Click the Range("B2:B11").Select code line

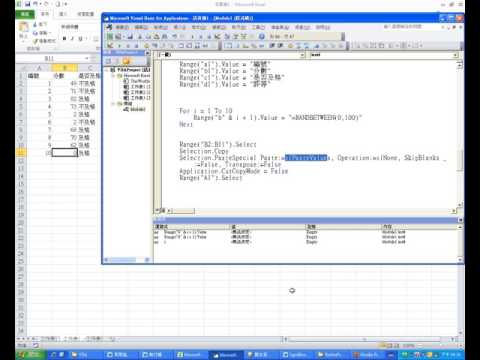coord(218,144)
